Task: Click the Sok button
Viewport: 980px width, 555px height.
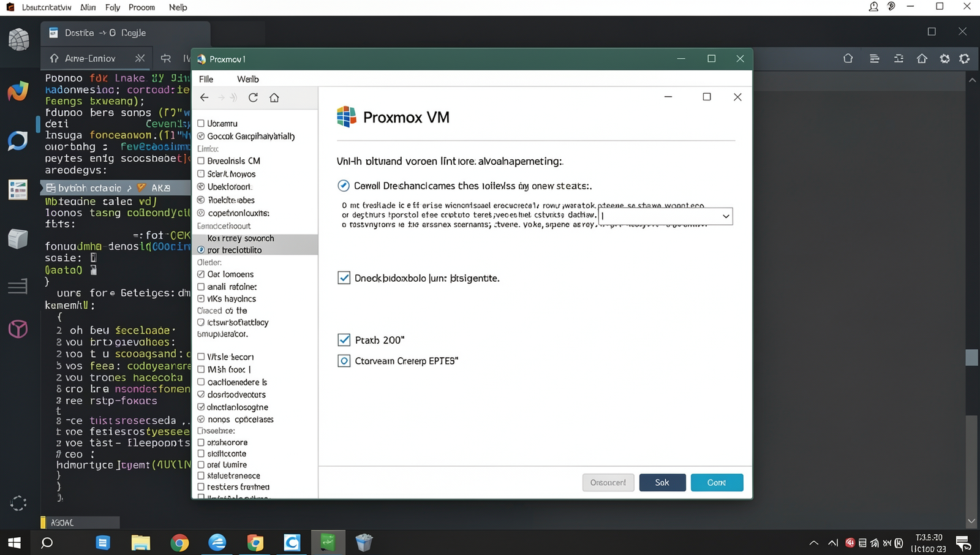Action: [662, 483]
